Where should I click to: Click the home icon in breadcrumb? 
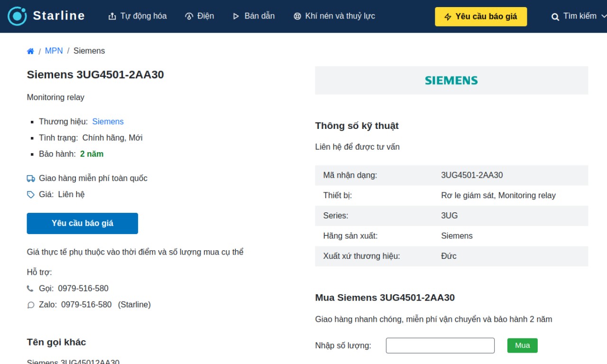30,51
